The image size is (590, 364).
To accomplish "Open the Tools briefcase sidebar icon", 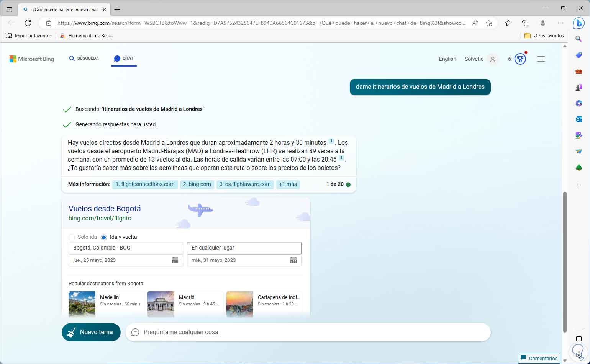I will [579, 71].
